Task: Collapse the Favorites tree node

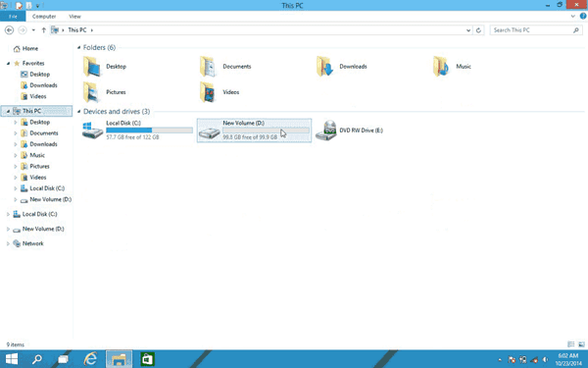Action: 8,64
